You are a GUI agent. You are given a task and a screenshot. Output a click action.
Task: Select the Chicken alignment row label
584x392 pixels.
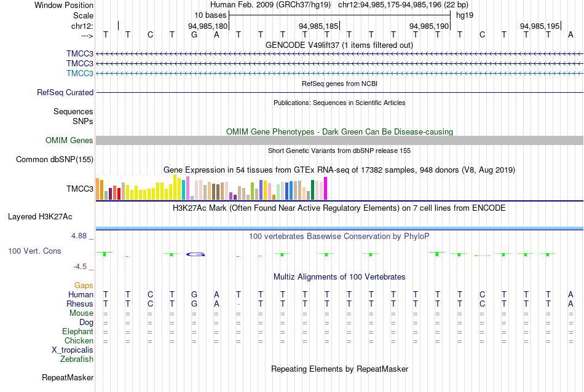click(79, 340)
